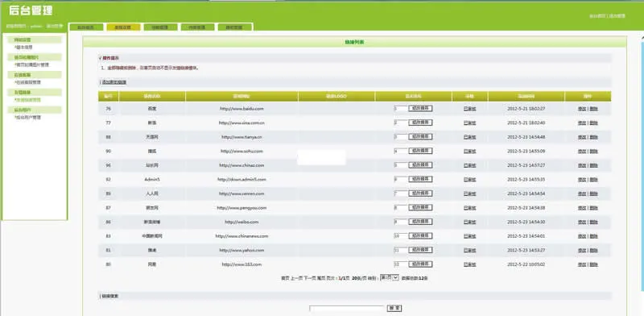Click the http://www.sina.com.cn URL cell
The height and width of the screenshot is (316, 644).
click(242, 123)
